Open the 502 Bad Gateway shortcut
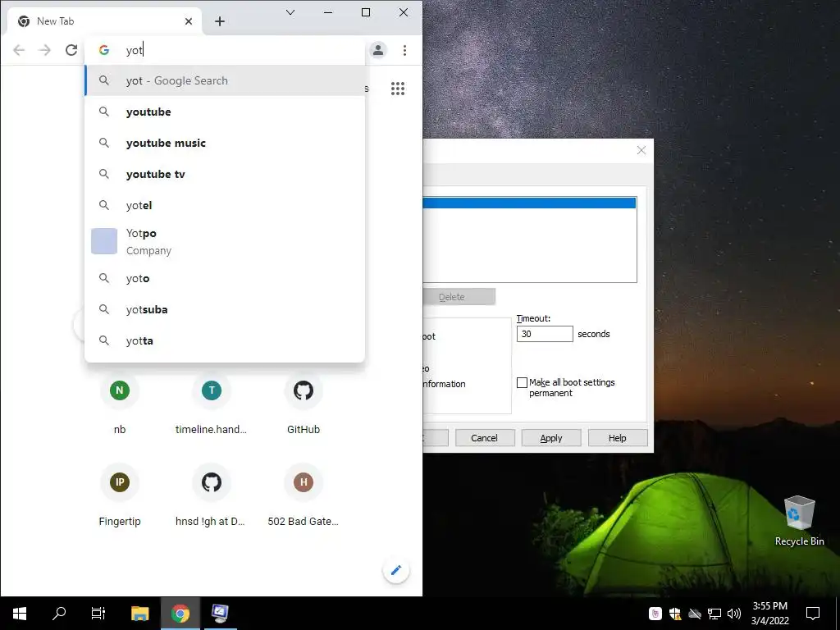 (304, 495)
